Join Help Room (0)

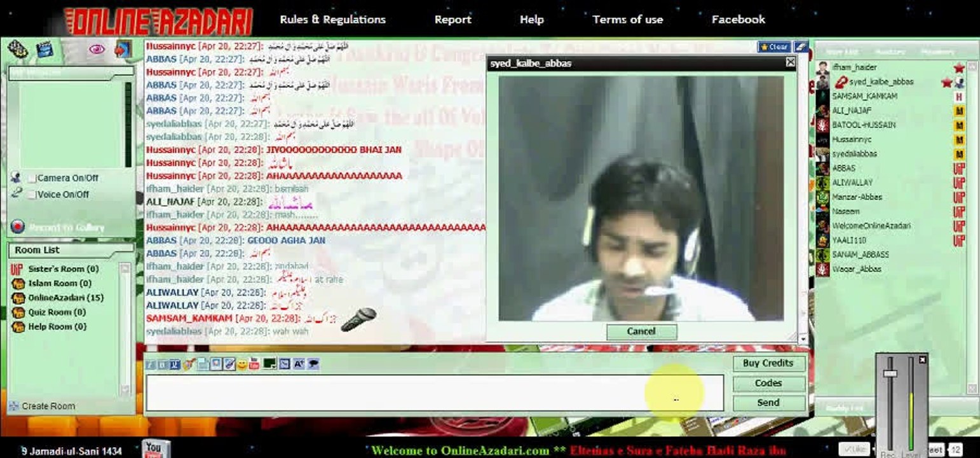(x=58, y=327)
